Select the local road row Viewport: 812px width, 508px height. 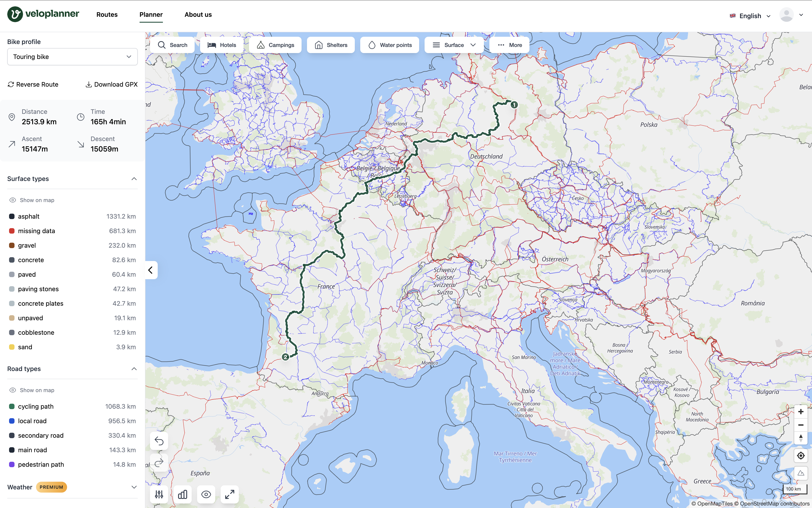72,421
